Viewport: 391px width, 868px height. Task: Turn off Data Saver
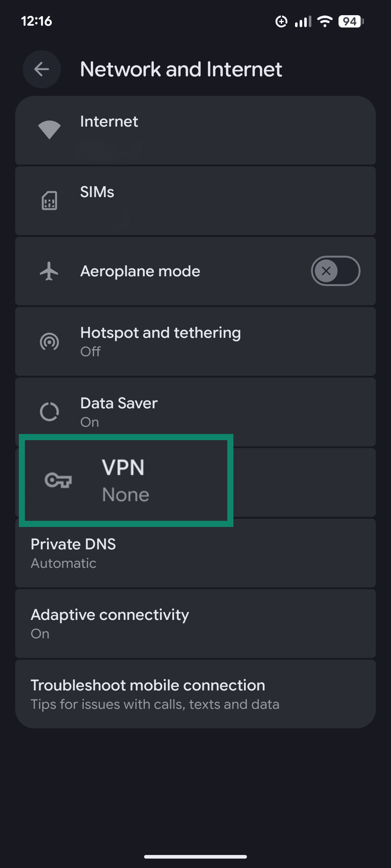(x=195, y=411)
